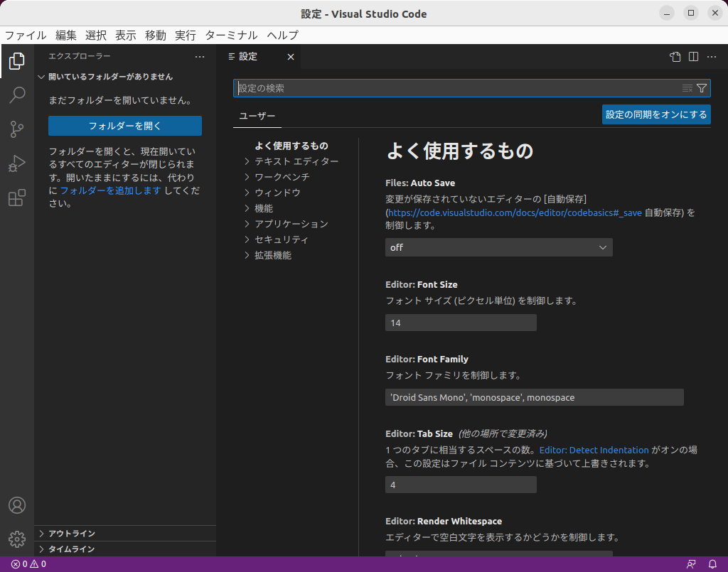This screenshot has width=728, height=572.
Task: Follow the Editor: Detect Indentation link
Action: coord(594,450)
